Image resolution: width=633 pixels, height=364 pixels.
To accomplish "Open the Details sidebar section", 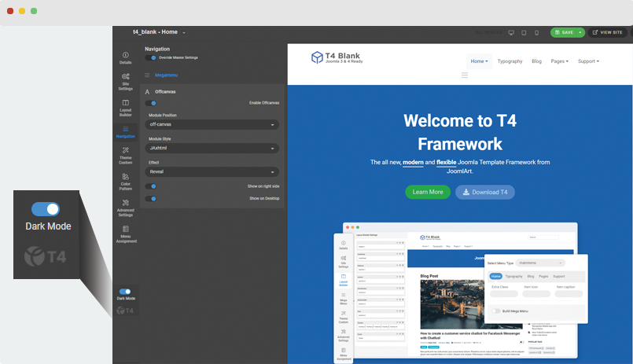I will (126, 58).
